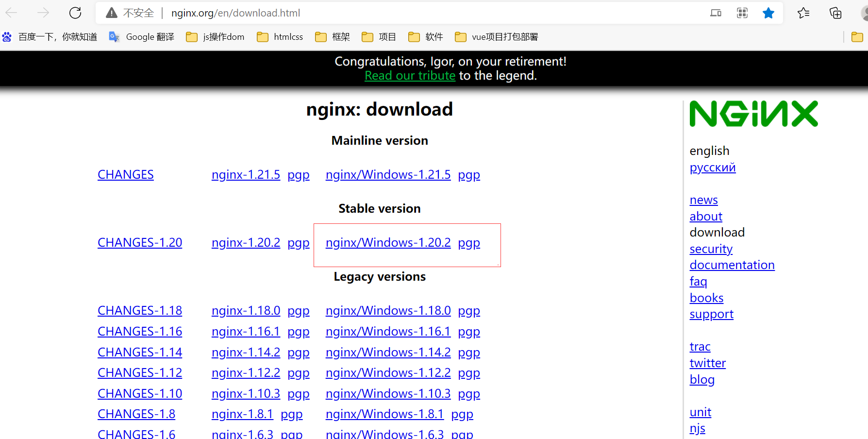Open pgp signature for nginx-1.14.2
Screen dimensions: 868x439
299,354
